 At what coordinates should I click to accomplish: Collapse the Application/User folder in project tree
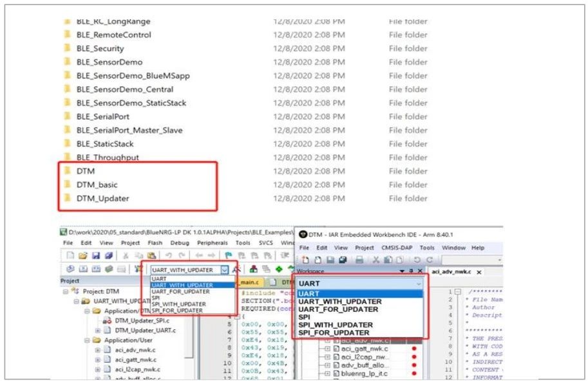click(x=87, y=340)
